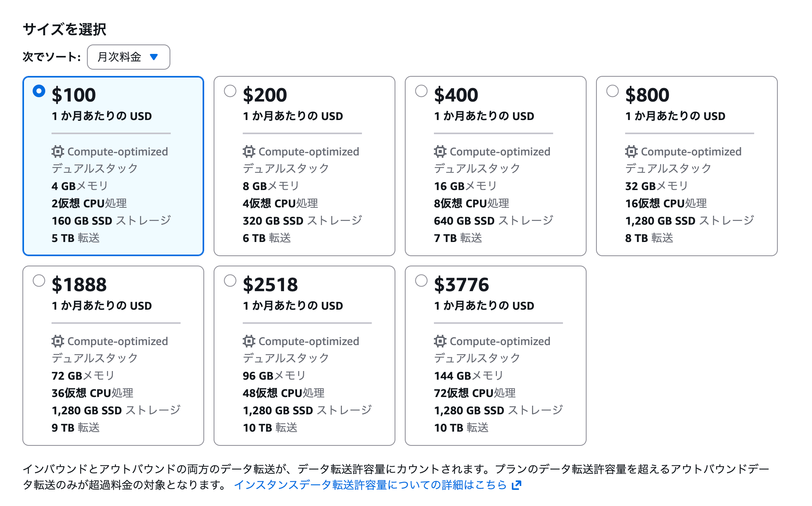Click the external link icon beside the details link
The width and height of the screenshot is (812, 506).
click(516, 485)
